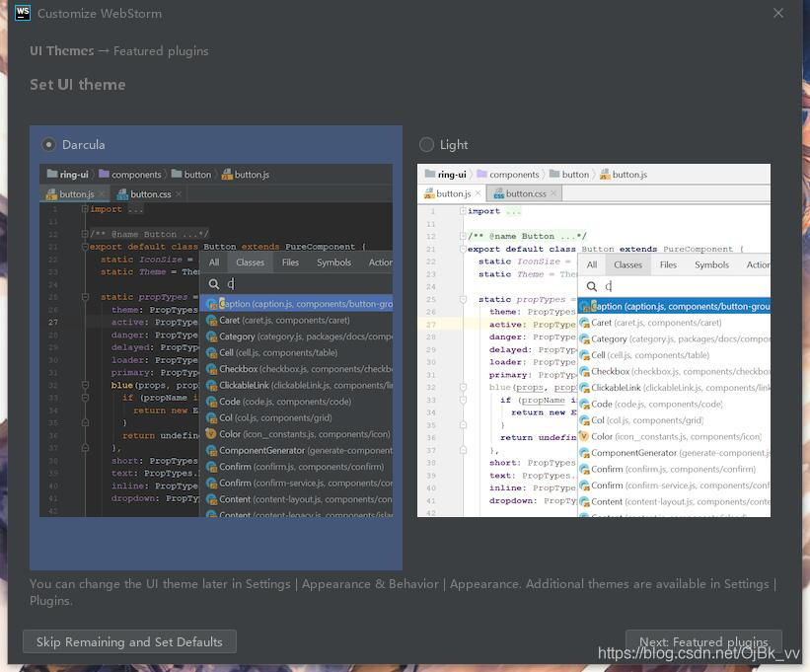810x672 pixels.
Task: Click components folder icon in Light breadcrumb
Action: (479, 175)
